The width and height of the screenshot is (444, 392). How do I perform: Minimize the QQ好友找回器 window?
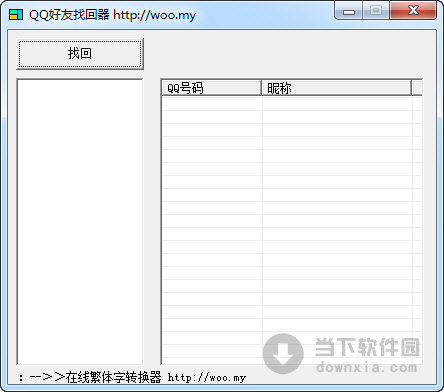(x=349, y=11)
